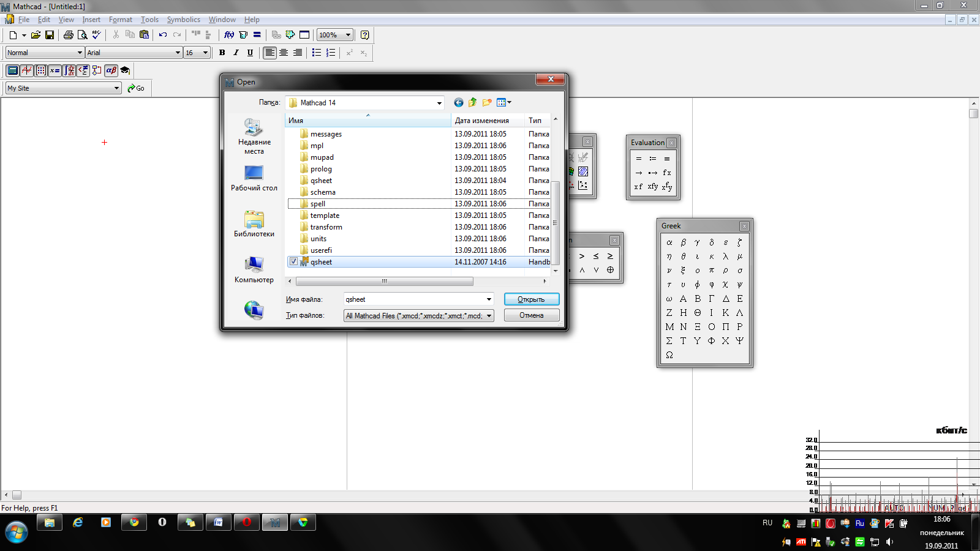Enable align left
The image size is (980, 551).
[269, 53]
